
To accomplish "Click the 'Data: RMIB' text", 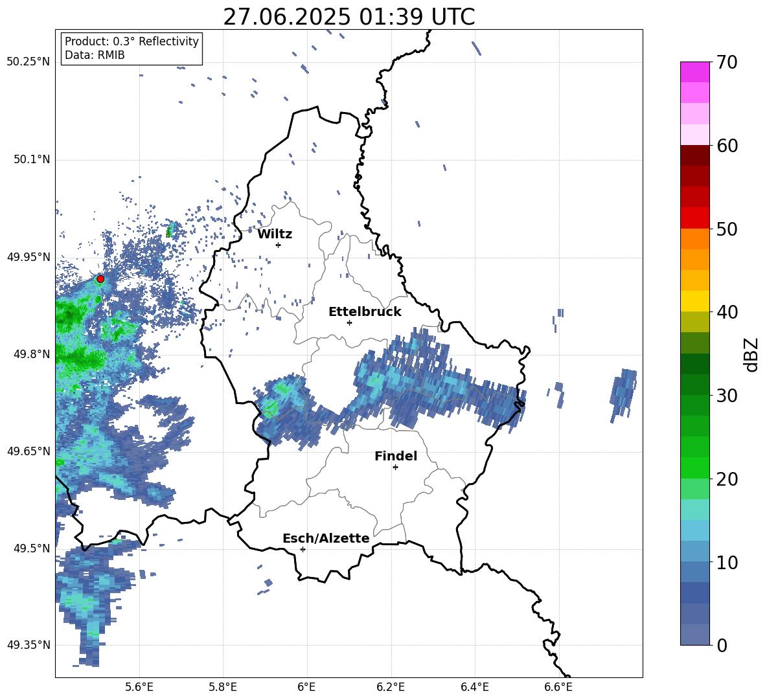I will [95, 55].
